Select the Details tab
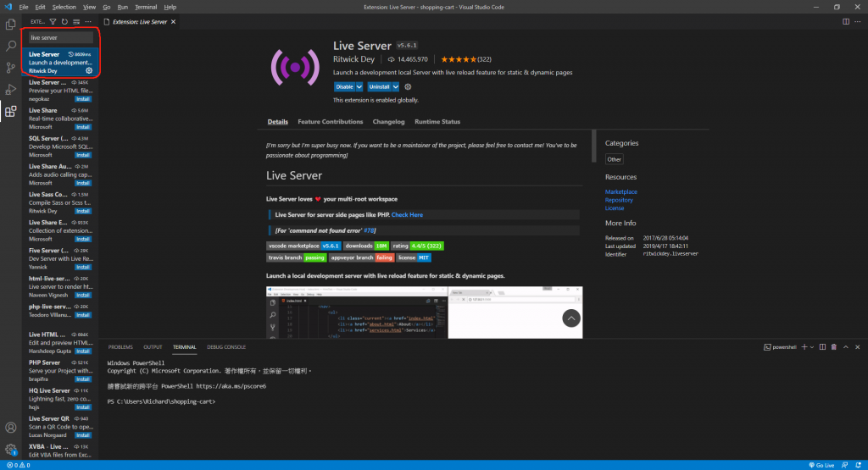868x470 pixels. [x=278, y=122]
